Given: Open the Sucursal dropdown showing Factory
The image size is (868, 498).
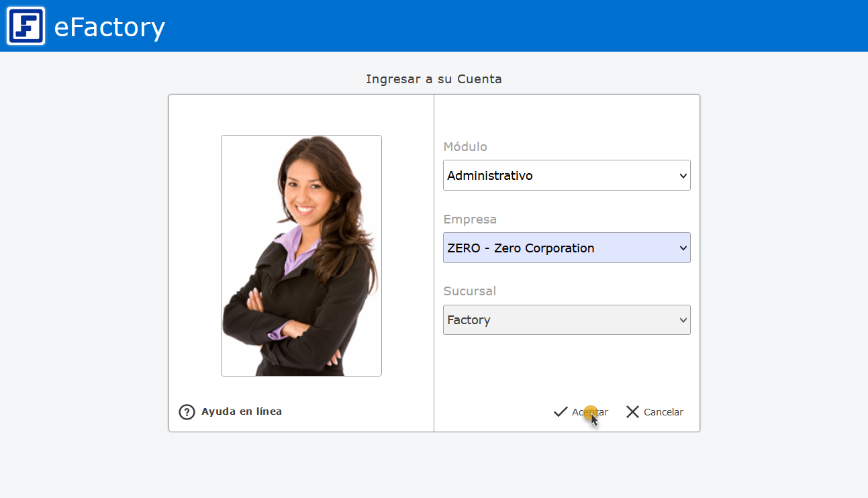Looking at the screenshot, I should click(557, 320).
